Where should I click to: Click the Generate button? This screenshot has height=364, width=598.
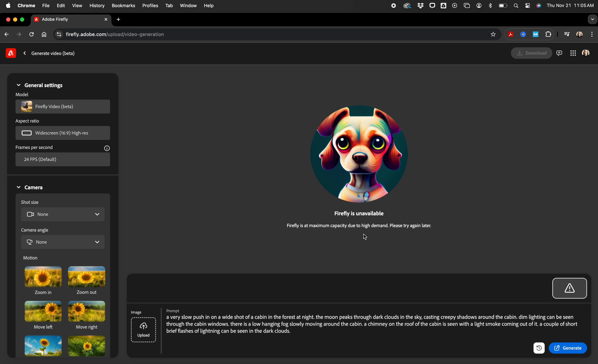[x=568, y=348]
